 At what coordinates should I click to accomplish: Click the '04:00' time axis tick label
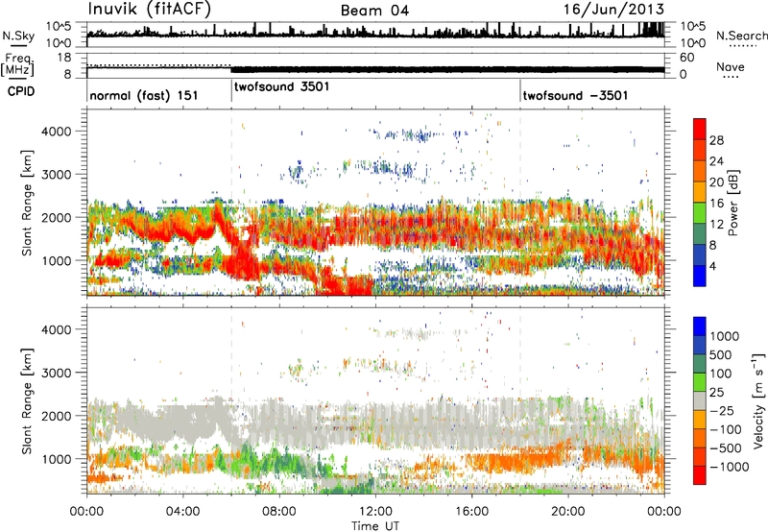pos(182,512)
